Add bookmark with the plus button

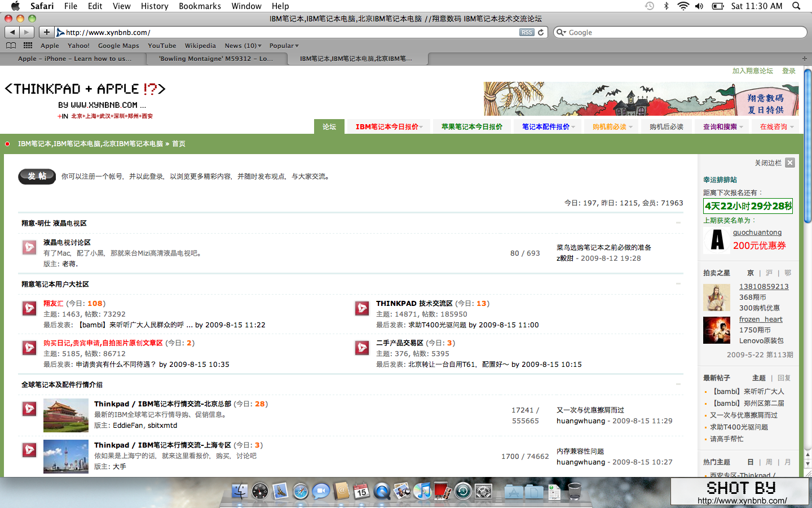point(46,32)
